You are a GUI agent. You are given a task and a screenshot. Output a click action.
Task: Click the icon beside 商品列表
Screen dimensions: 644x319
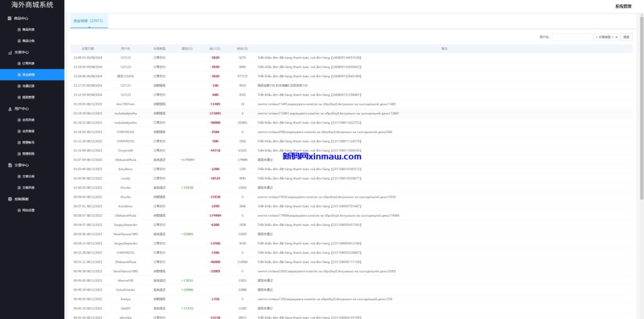pyautogui.click(x=19, y=30)
